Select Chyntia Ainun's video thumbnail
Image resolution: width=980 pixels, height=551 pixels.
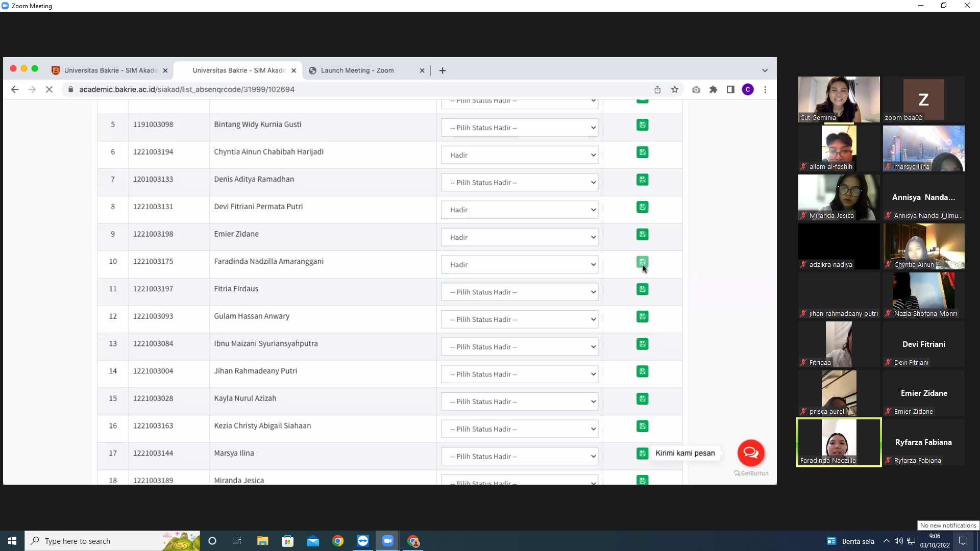tap(924, 246)
